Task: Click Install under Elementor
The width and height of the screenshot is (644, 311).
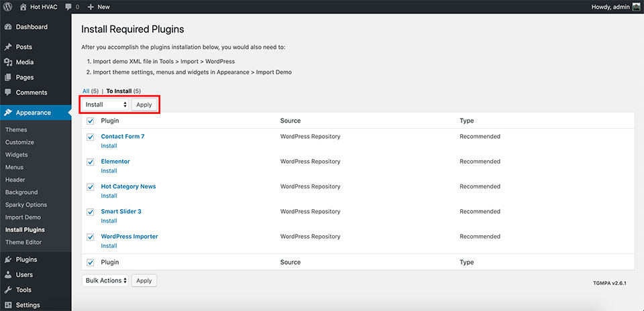Action: [x=109, y=171]
